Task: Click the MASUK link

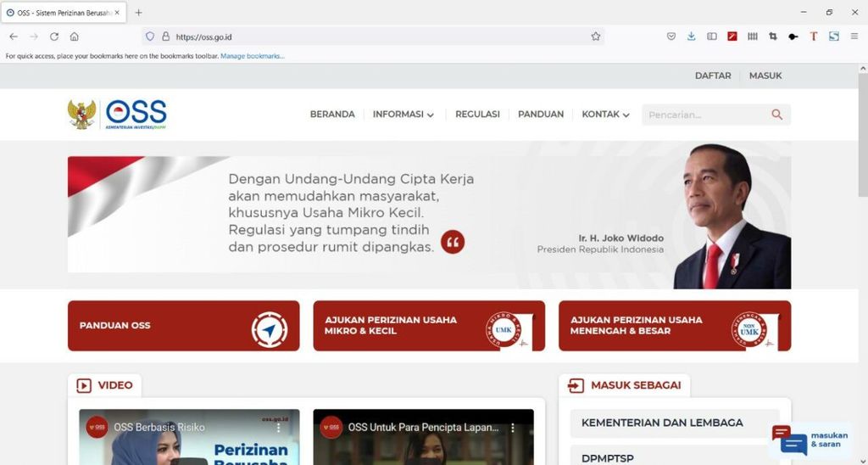Action: click(x=765, y=76)
